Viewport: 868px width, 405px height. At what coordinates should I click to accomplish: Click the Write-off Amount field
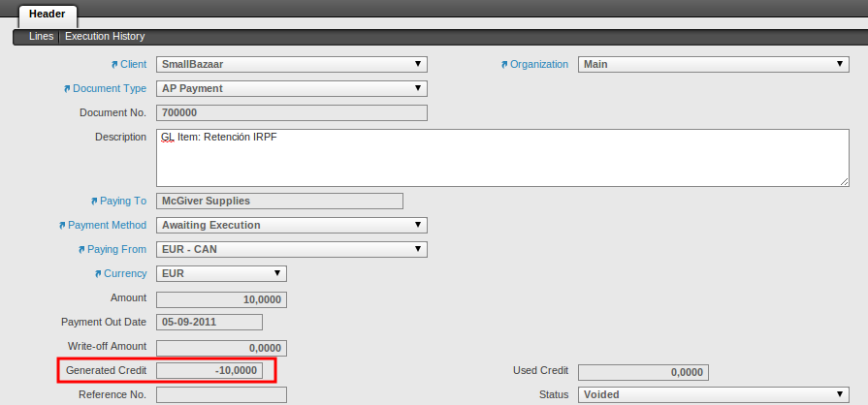coord(221,349)
